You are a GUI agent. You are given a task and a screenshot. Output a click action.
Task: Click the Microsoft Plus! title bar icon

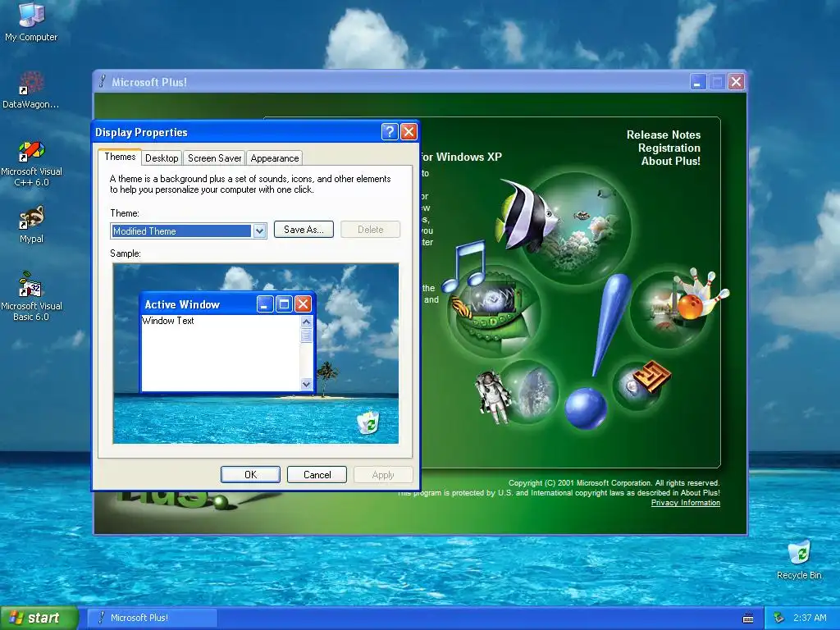[x=103, y=81]
